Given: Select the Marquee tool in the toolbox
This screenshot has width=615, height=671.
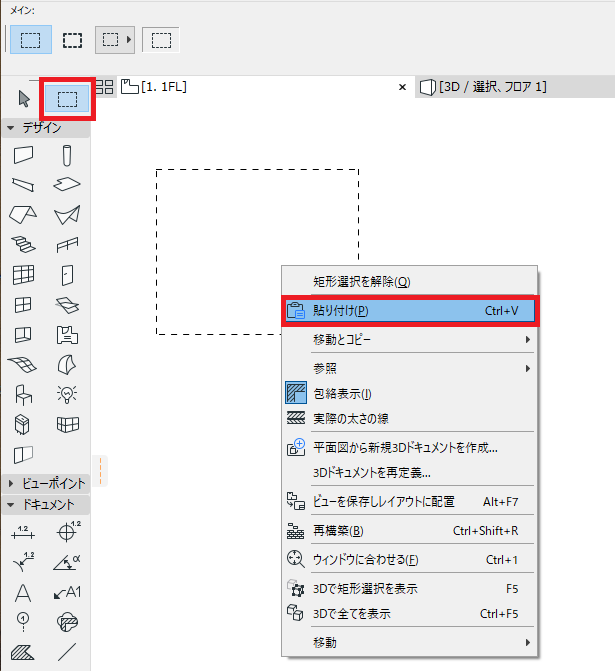Looking at the screenshot, I should point(67,99).
